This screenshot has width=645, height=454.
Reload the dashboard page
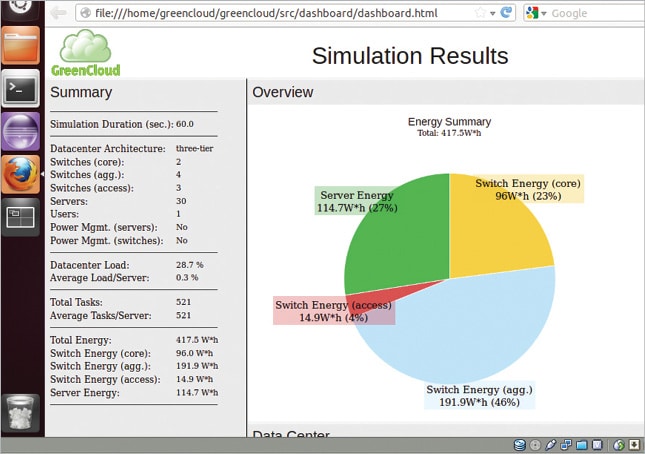pyautogui.click(x=506, y=13)
